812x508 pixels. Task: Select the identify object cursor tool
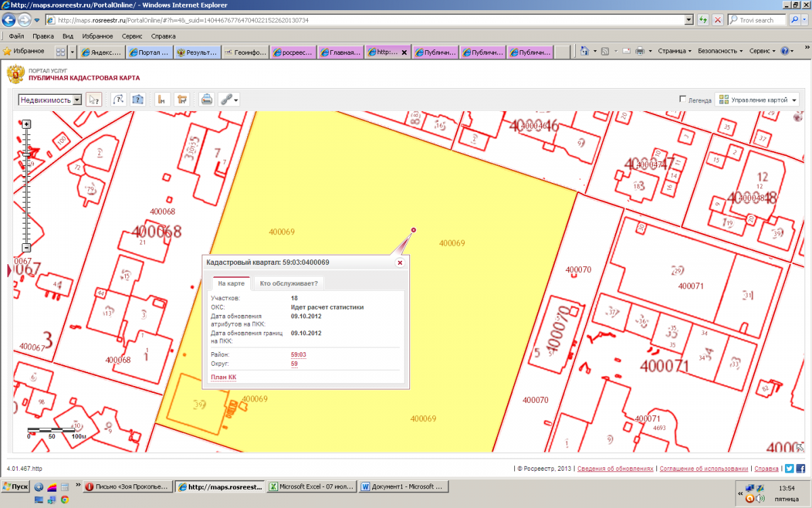click(93, 100)
